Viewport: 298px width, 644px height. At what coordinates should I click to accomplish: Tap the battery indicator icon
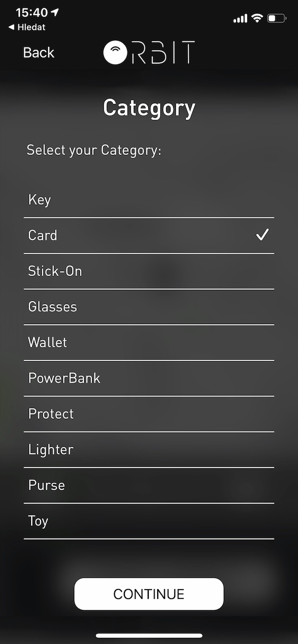tap(277, 19)
